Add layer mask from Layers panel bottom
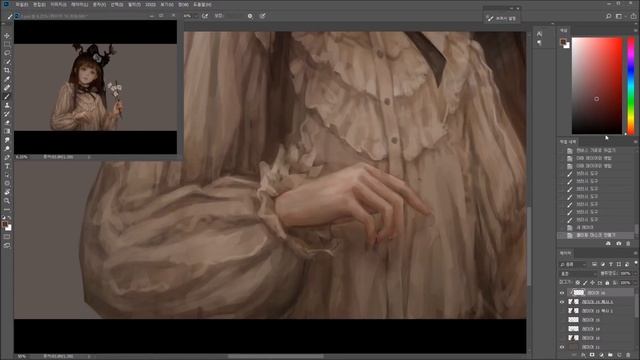The width and height of the screenshot is (640, 360). coord(592,356)
